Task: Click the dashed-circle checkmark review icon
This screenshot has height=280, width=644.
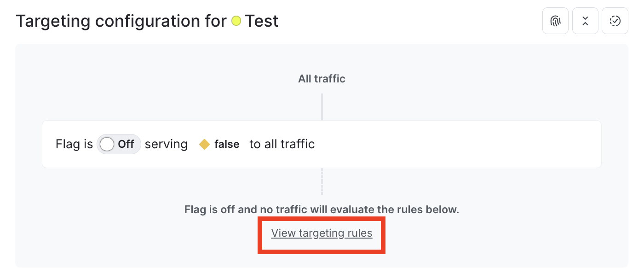Action: click(615, 21)
